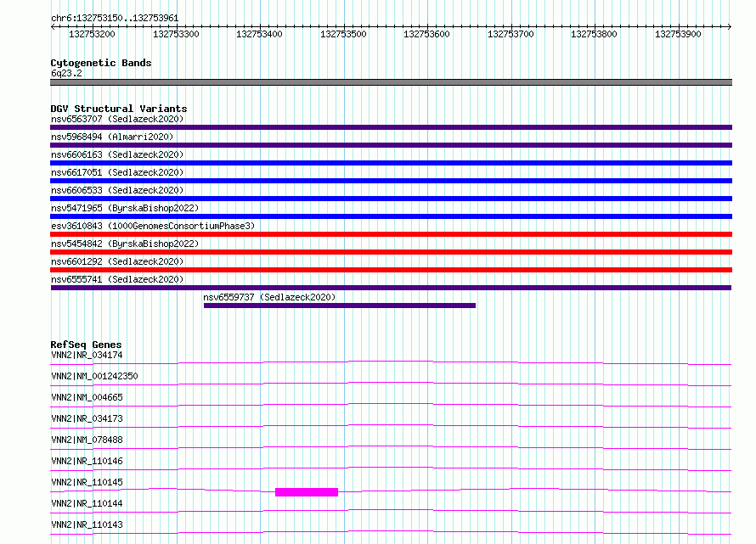Click the red bar under nsv5454842
Viewport: 756px width, 544px height.
[x=391, y=252]
